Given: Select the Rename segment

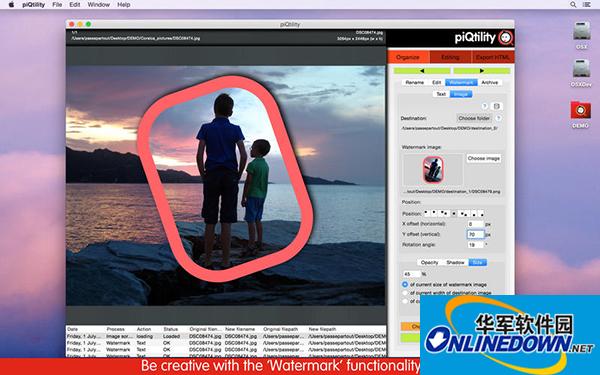Looking at the screenshot, I should [415, 82].
